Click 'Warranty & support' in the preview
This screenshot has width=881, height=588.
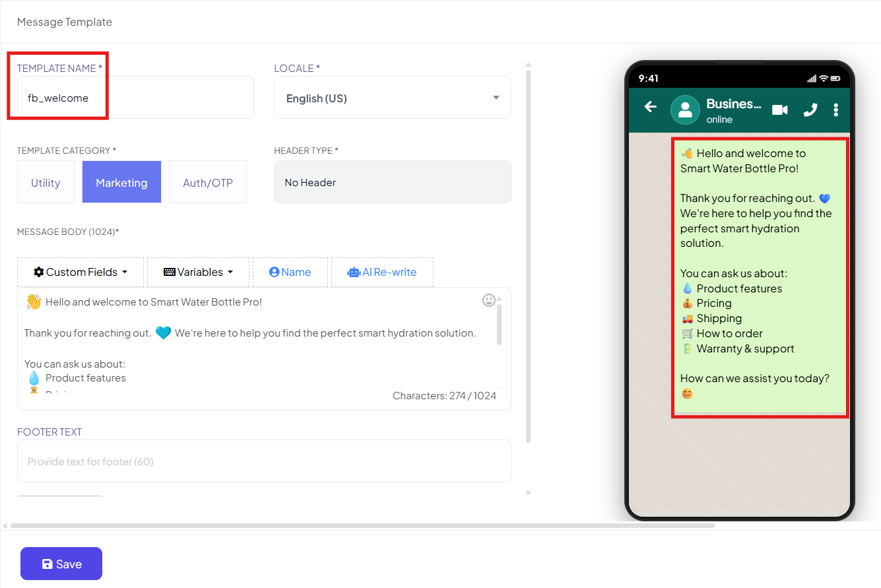click(x=746, y=348)
